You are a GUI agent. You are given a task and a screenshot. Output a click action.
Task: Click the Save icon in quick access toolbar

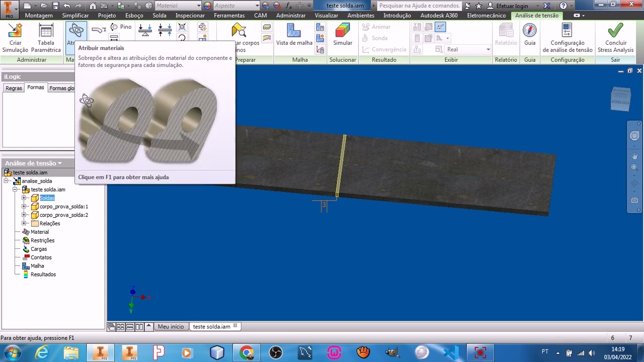click(x=55, y=6)
